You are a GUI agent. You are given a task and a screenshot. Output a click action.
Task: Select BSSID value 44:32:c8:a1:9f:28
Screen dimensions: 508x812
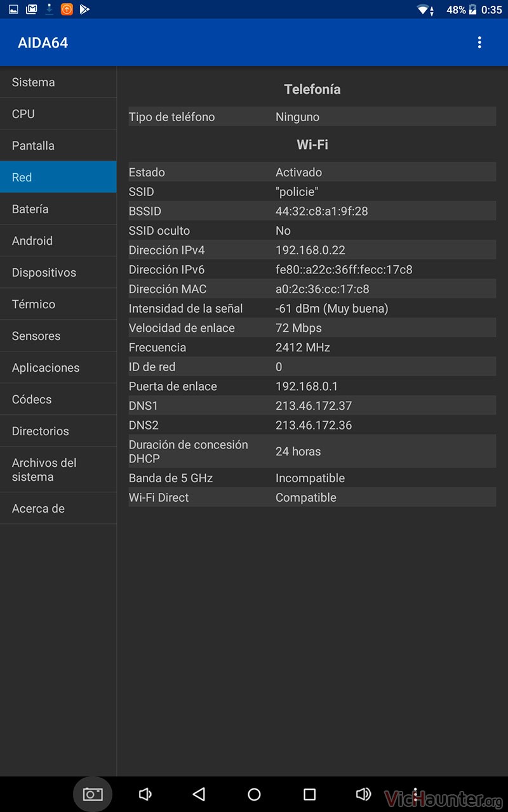322,211
